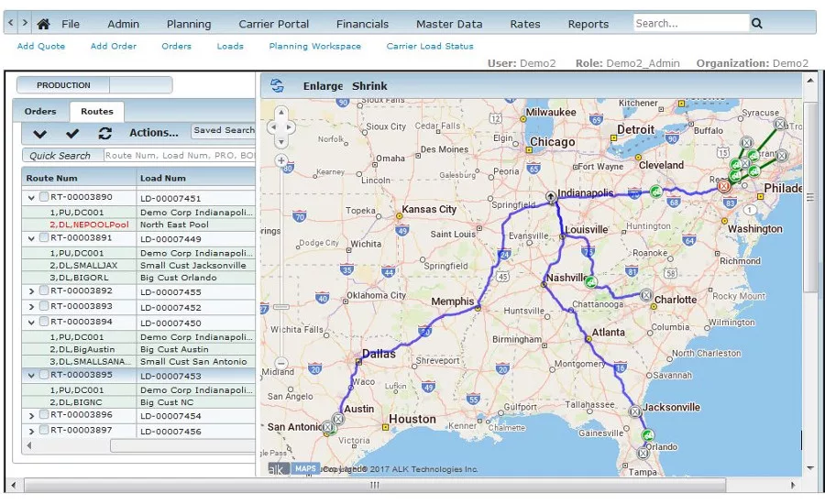Click the red stop marker near Reading
The height and width of the screenshot is (504, 825).
coord(724,186)
